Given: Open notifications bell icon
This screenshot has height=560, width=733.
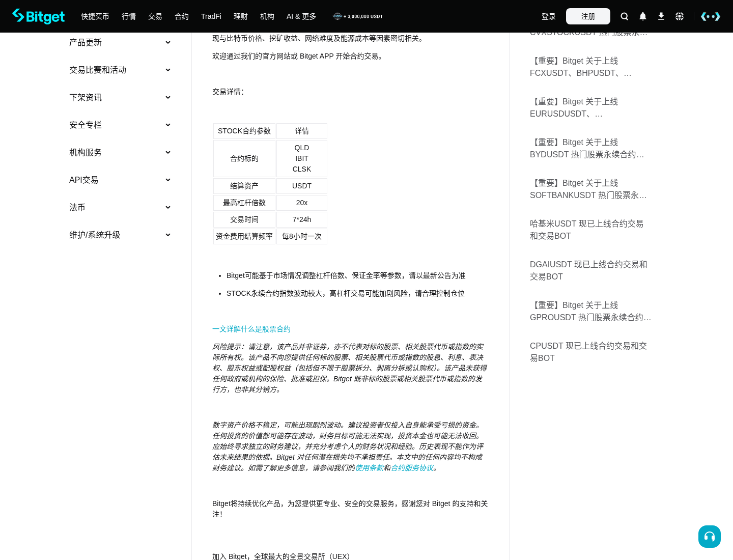Looking at the screenshot, I should tap(643, 16).
